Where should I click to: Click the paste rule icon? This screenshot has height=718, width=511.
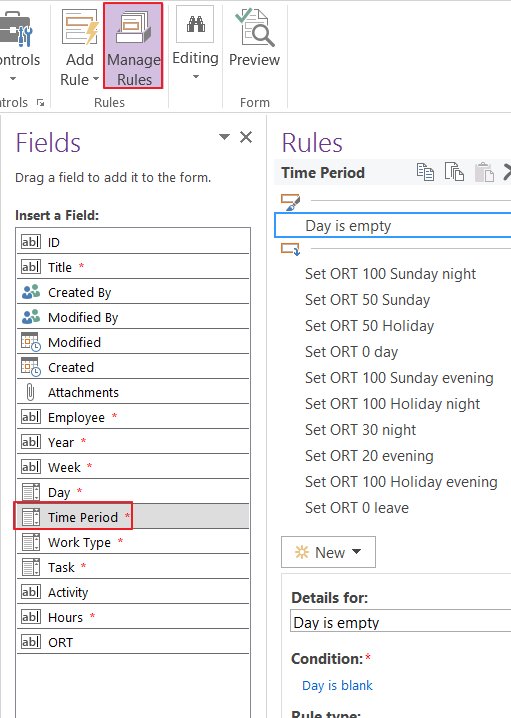coord(484,173)
